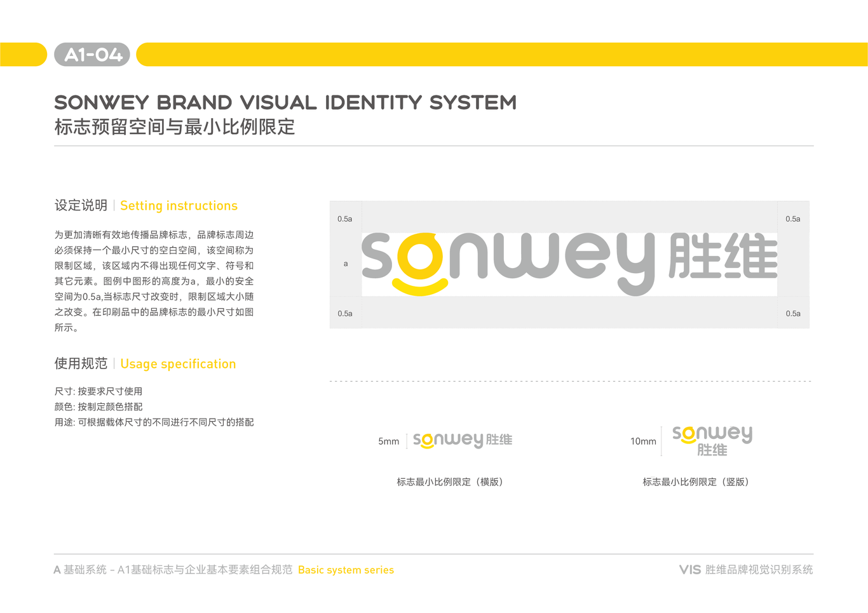868x613 pixels.
Task: Select the yellow Usage specification text
Action: pyautogui.click(x=178, y=364)
